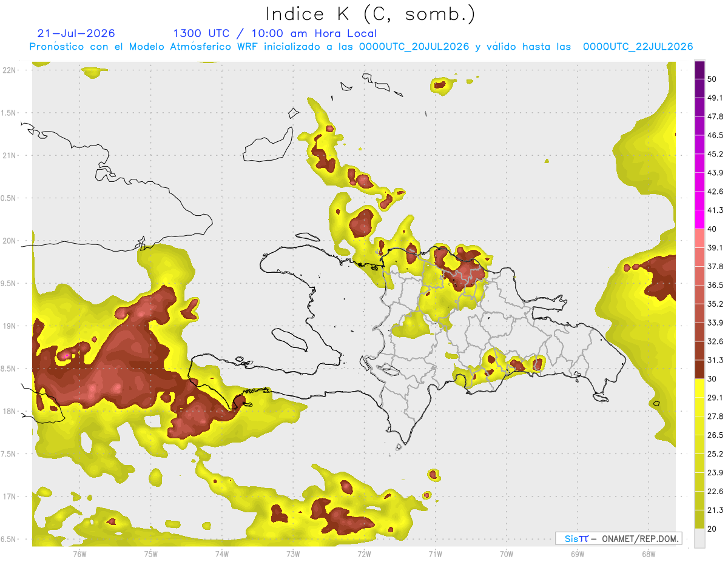Screen dimensions: 728x562
Task: Click the 76W longitude label
Action: [x=79, y=554]
